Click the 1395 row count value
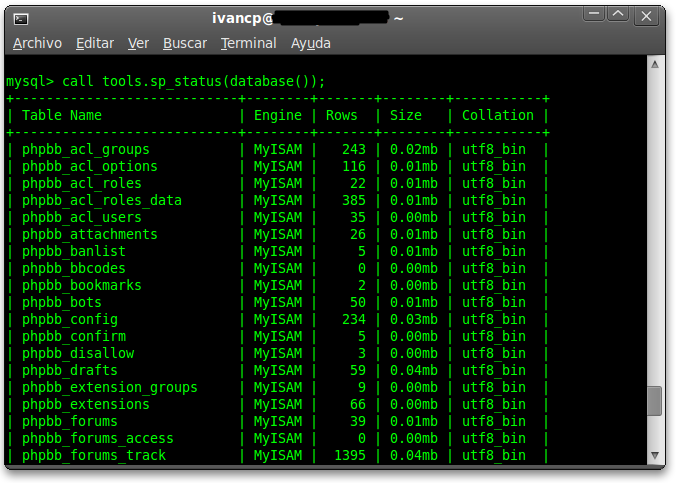The image size is (676, 483). (x=350, y=455)
